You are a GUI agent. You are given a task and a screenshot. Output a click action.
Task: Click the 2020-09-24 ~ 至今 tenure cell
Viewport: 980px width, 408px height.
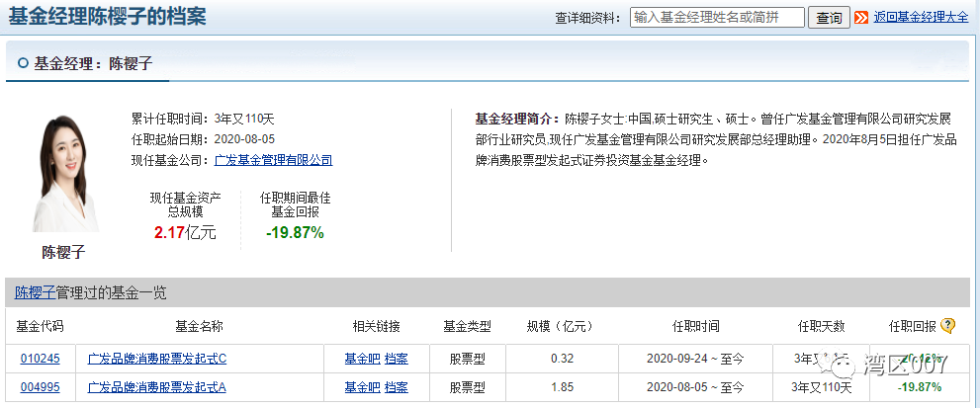695,359
